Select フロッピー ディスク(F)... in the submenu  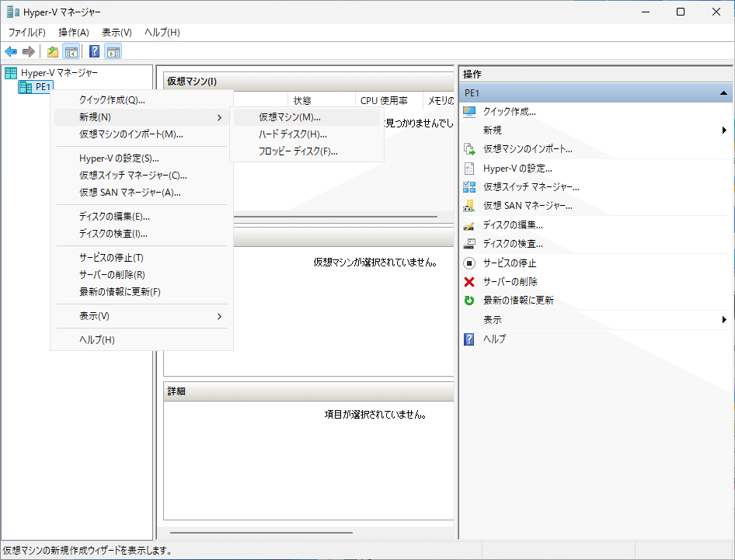(x=307, y=151)
